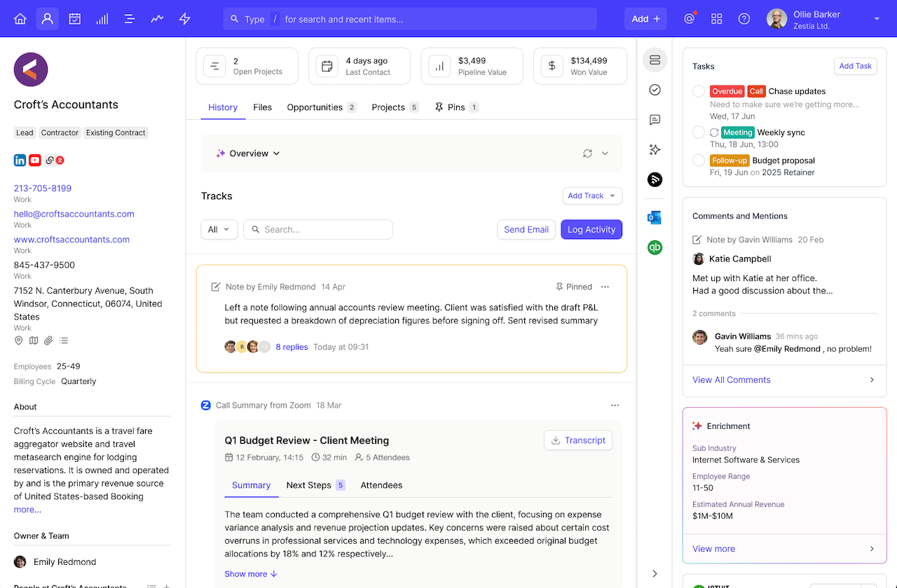This screenshot has height=588, width=897.
Task: Click the Add button in top bar
Action: coord(645,19)
